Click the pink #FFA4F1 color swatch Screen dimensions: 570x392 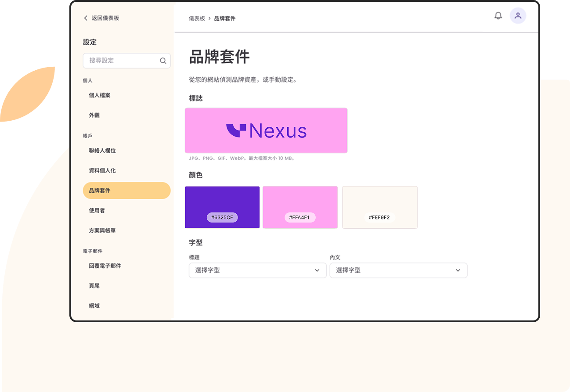pos(300,207)
